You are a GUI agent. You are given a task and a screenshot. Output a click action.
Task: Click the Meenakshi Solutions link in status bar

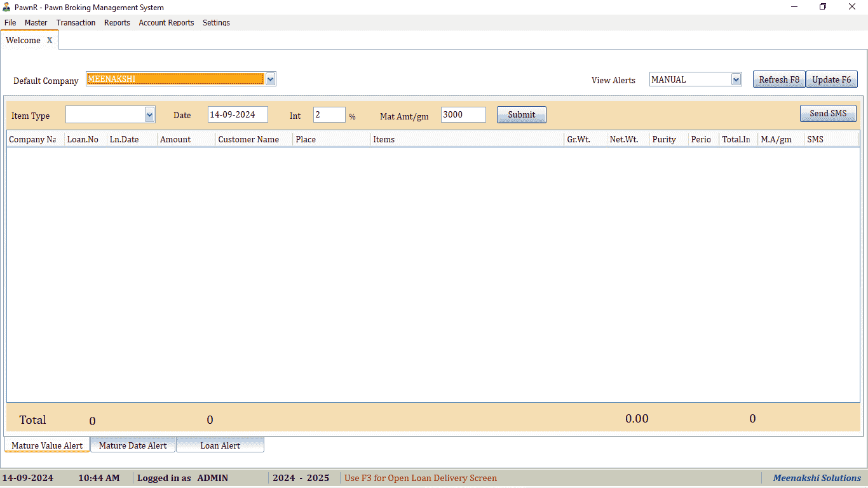[x=816, y=477]
